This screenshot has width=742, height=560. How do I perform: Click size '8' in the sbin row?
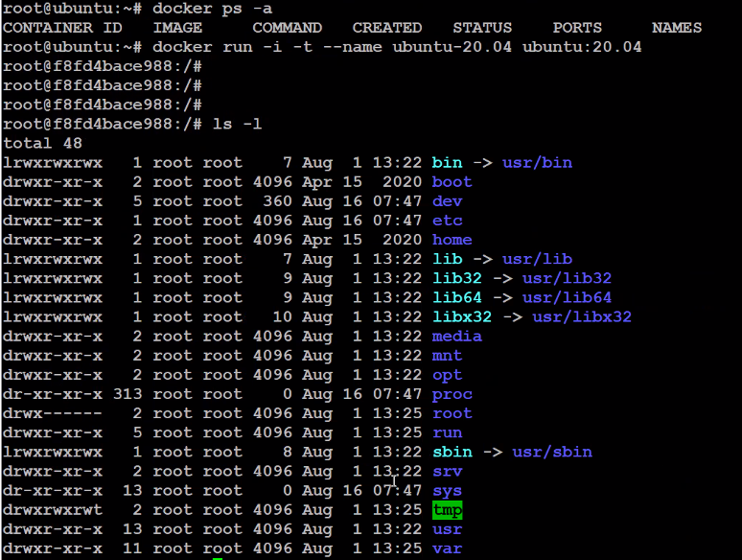coord(288,452)
